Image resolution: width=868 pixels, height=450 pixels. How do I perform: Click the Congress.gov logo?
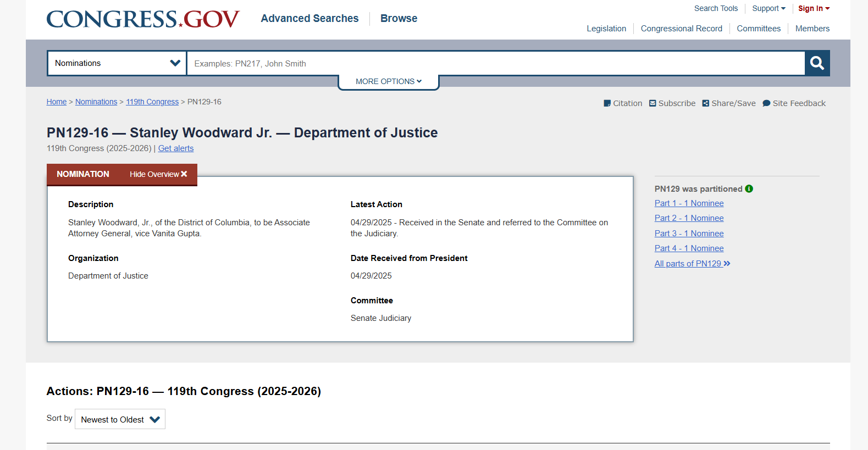(143, 19)
